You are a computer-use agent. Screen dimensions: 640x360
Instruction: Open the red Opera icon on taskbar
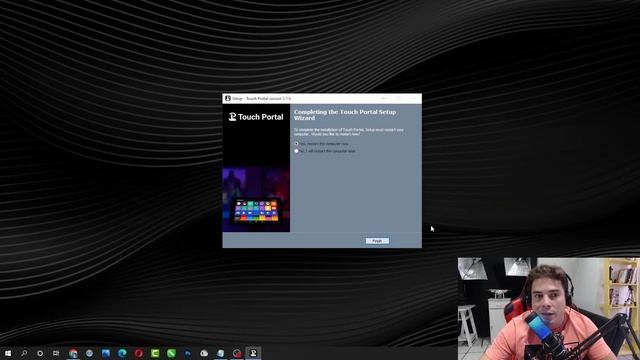(x=138, y=353)
